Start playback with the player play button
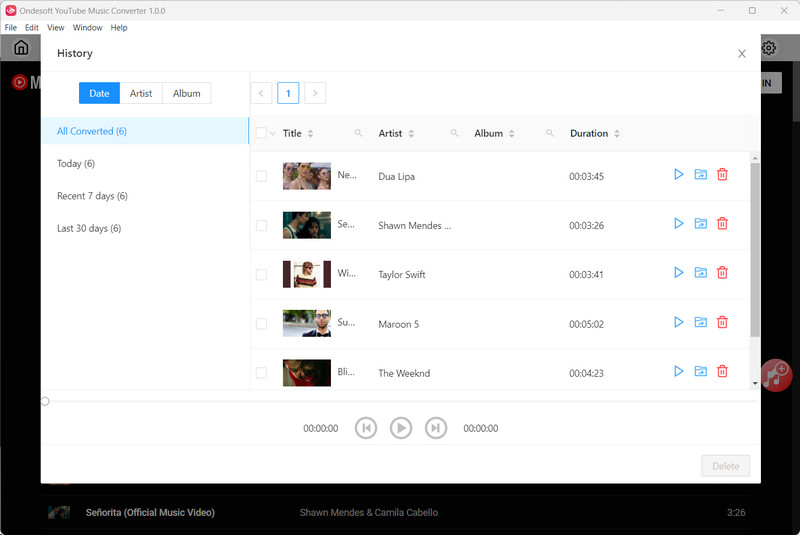The image size is (800, 535). [401, 428]
